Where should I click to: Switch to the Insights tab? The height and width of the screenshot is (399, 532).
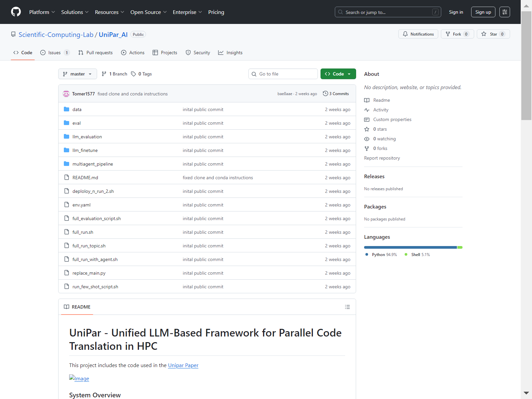[x=230, y=53]
